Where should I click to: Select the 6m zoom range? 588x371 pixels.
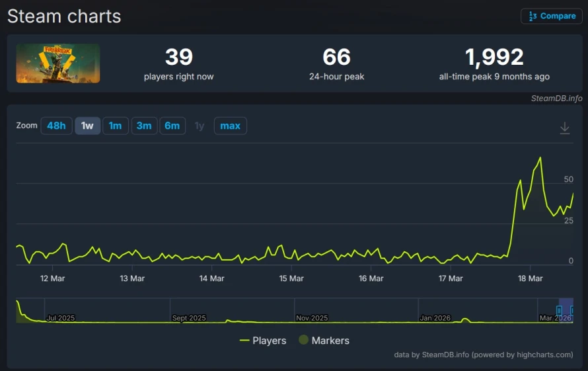click(172, 126)
